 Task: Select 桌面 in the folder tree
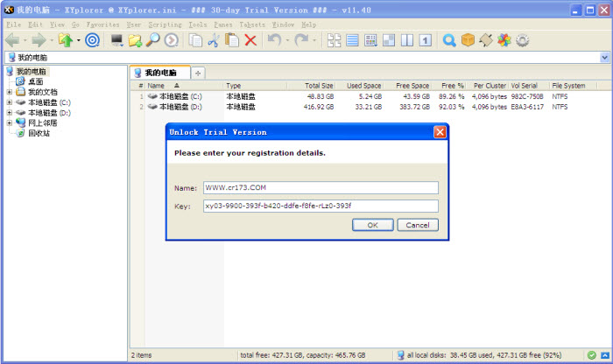point(36,81)
